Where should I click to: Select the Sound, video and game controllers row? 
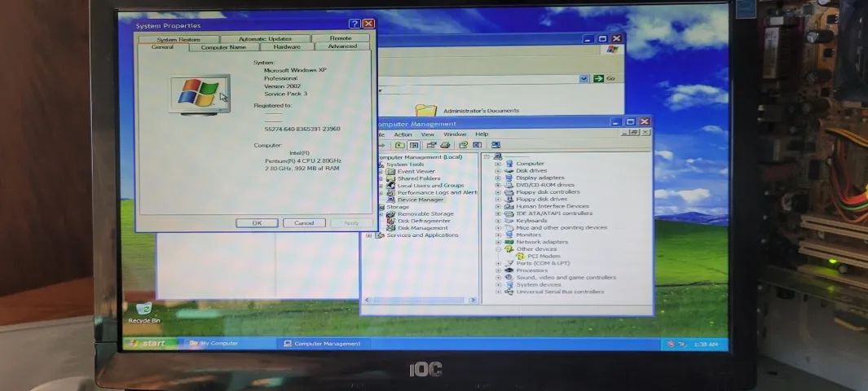(560, 278)
